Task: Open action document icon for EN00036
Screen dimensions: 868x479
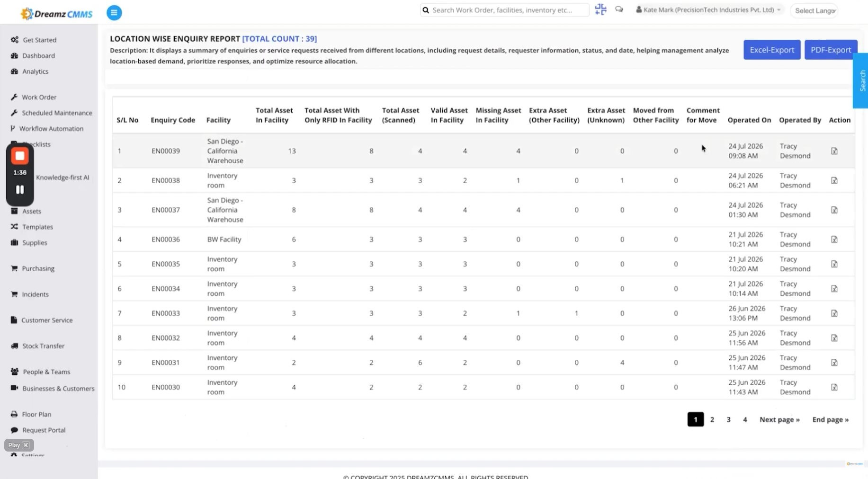Action: pyautogui.click(x=834, y=239)
